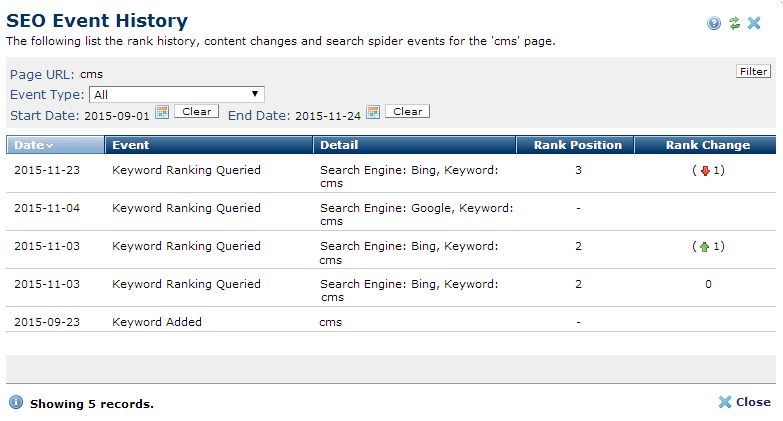Click the X icon in top-right corner
This screenshot has width=783, height=421.
(x=754, y=23)
